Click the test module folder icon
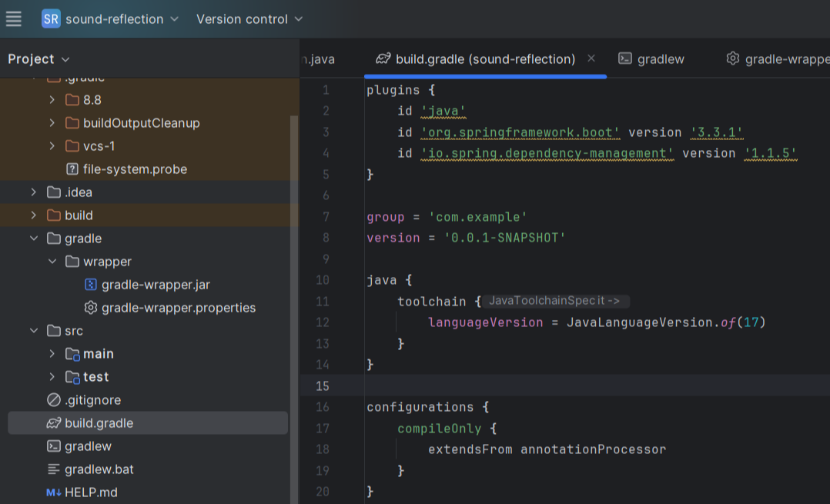The width and height of the screenshot is (830, 504). 72,377
